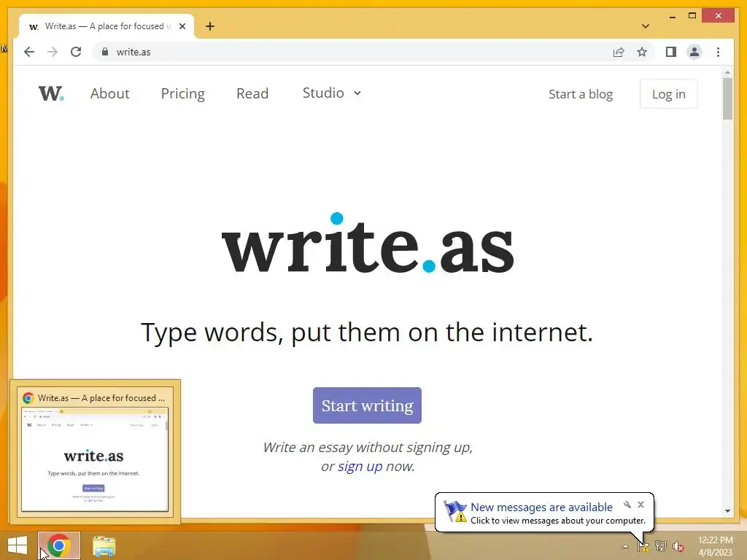Viewport: 747px width, 560px height.
Task: Open the Read page
Action: (252, 93)
